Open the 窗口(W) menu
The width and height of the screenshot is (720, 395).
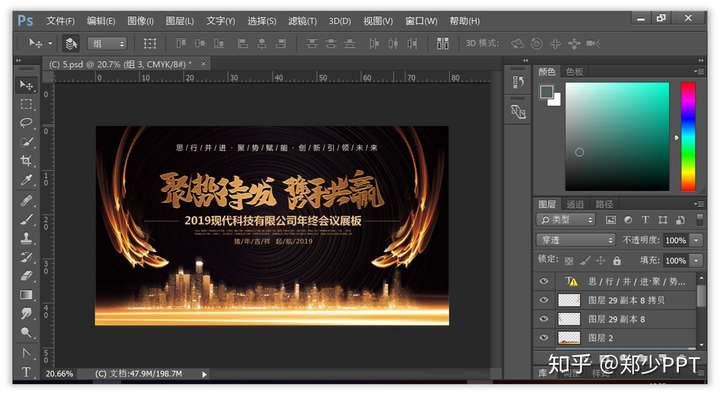[421, 21]
